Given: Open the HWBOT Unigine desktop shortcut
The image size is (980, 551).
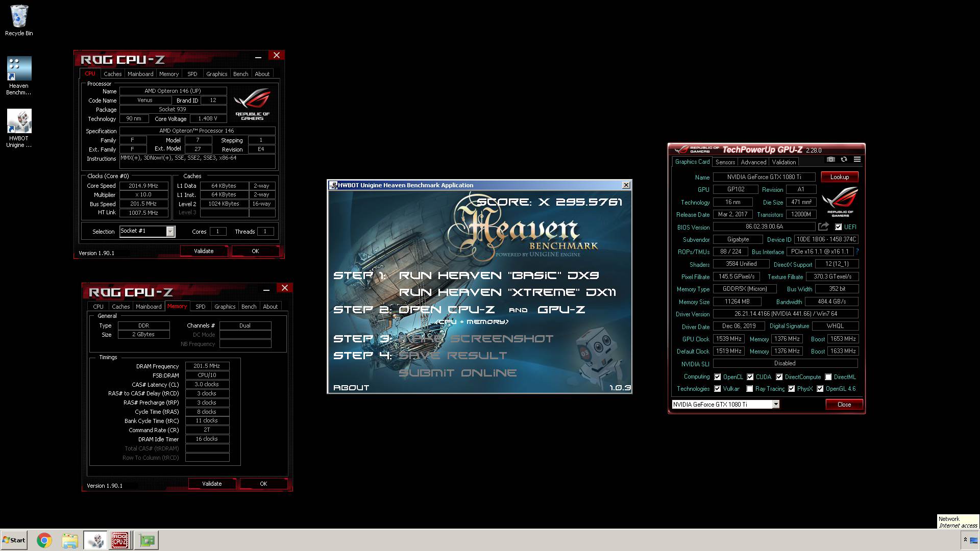Looking at the screenshot, I should [19, 129].
